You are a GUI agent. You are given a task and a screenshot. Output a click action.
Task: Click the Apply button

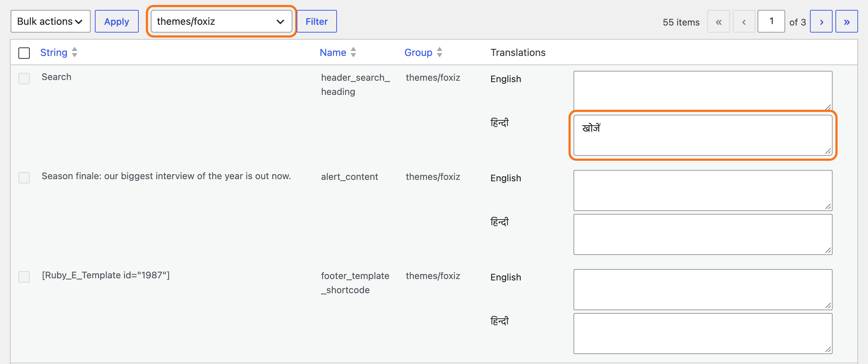(x=116, y=21)
